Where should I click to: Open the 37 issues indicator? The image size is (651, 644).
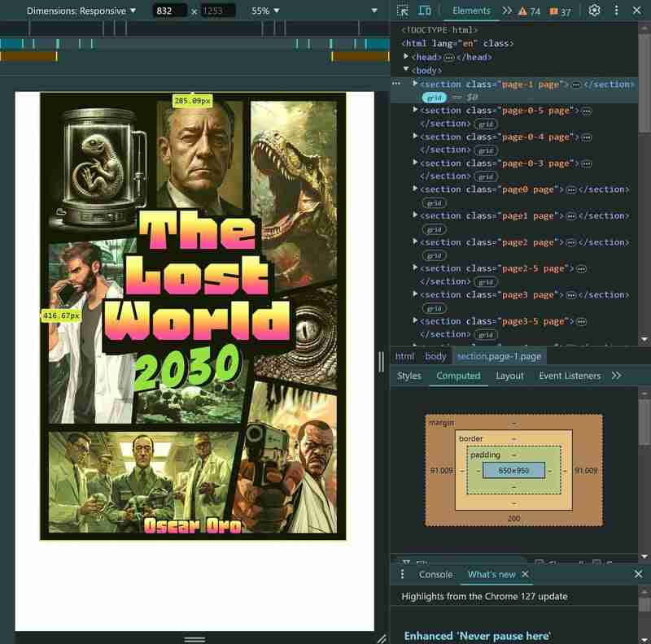tap(560, 11)
